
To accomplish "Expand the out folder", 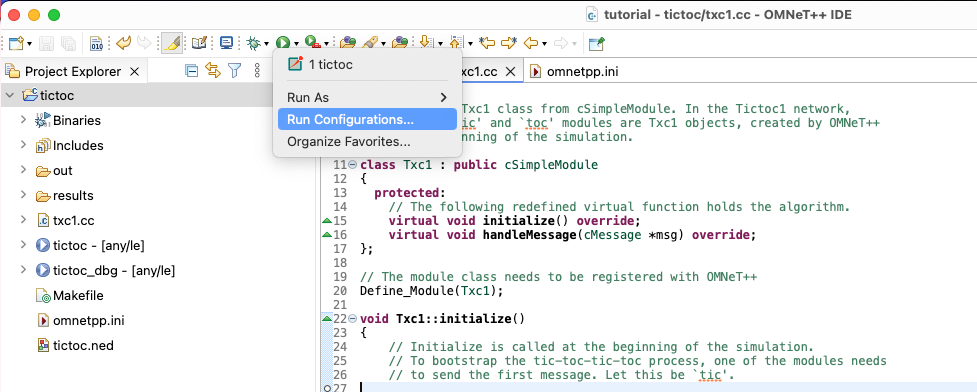I will pyautogui.click(x=23, y=170).
